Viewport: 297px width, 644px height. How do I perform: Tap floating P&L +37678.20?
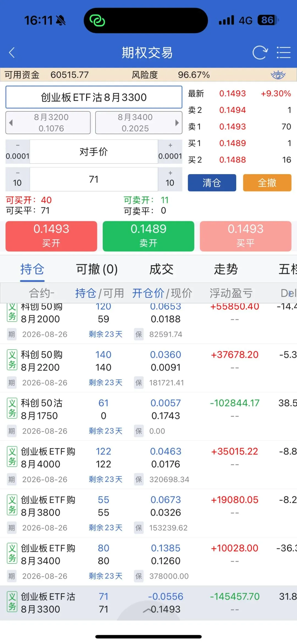coord(235,355)
